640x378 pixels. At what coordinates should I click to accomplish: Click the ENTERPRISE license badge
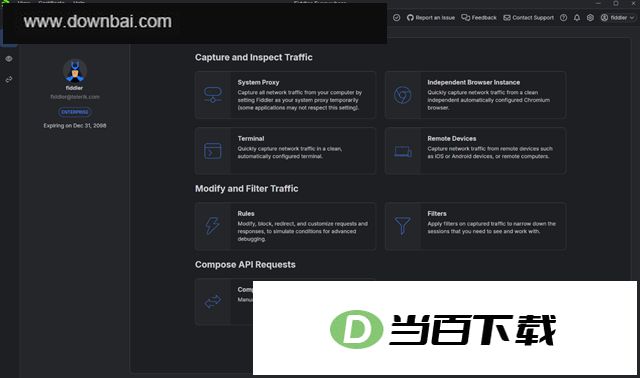pos(75,112)
